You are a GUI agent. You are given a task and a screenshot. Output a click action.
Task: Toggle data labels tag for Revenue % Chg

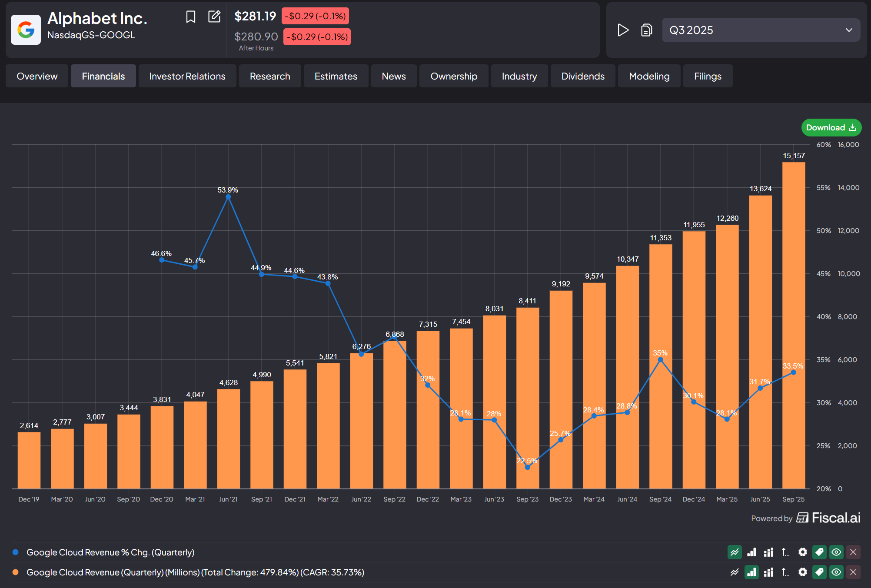819,552
